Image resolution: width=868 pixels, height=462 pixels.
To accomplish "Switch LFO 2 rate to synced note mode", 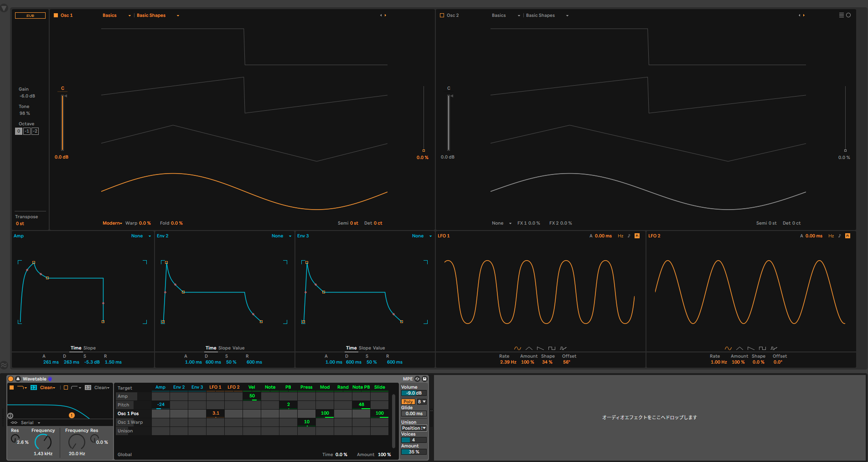I will pos(839,236).
